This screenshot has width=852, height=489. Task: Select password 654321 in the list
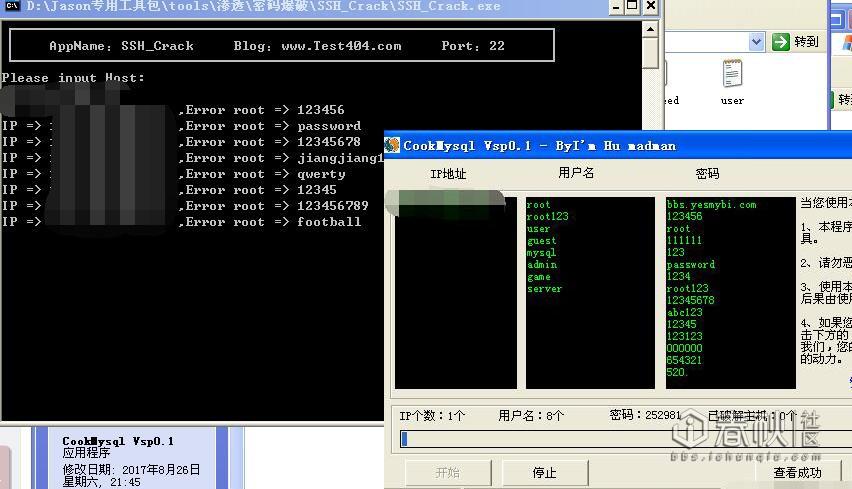pos(684,360)
